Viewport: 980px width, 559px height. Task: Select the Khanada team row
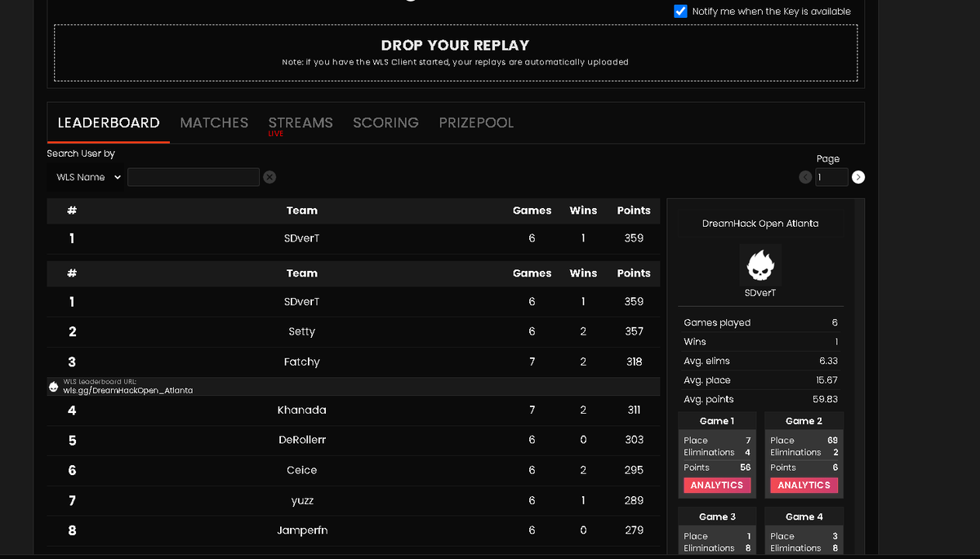tap(353, 410)
